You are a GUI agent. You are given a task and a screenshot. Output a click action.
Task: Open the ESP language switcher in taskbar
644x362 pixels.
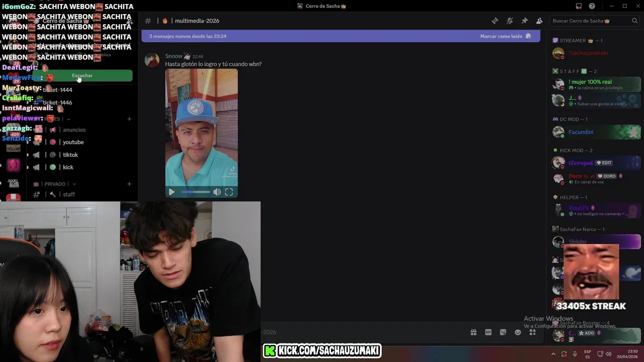[x=588, y=354]
